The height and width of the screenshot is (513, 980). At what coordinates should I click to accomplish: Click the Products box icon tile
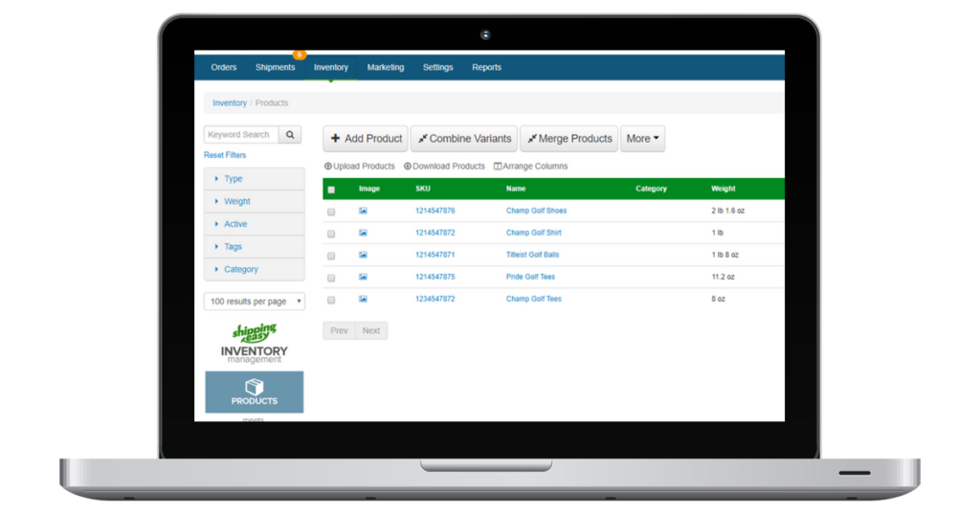pos(255,391)
